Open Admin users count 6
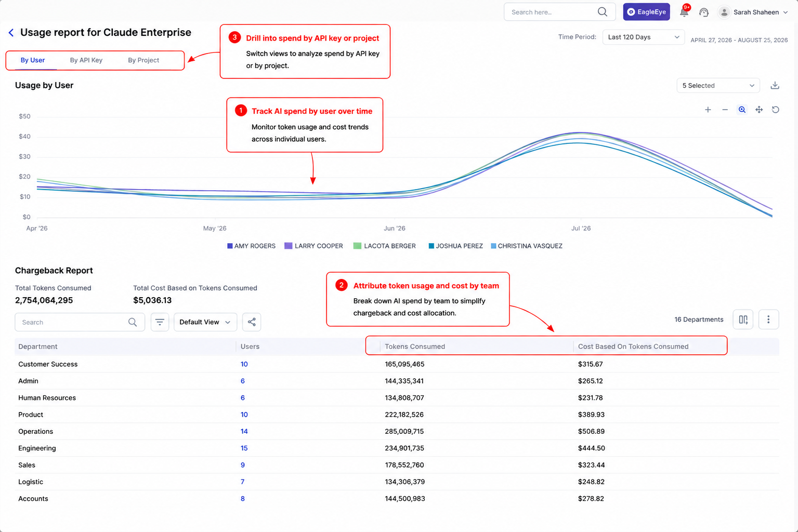Viewport: 798px width, 532px height. click(x=243, y=381)
